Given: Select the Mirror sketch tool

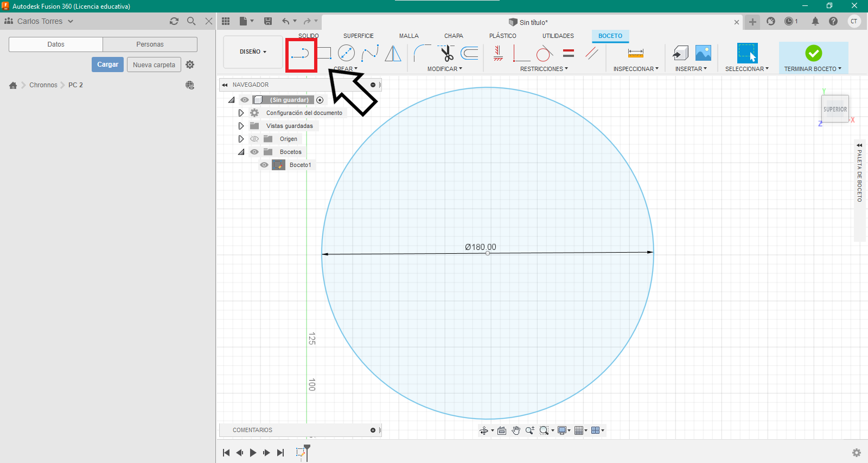Looking at the screenshot, I should 393,53.
